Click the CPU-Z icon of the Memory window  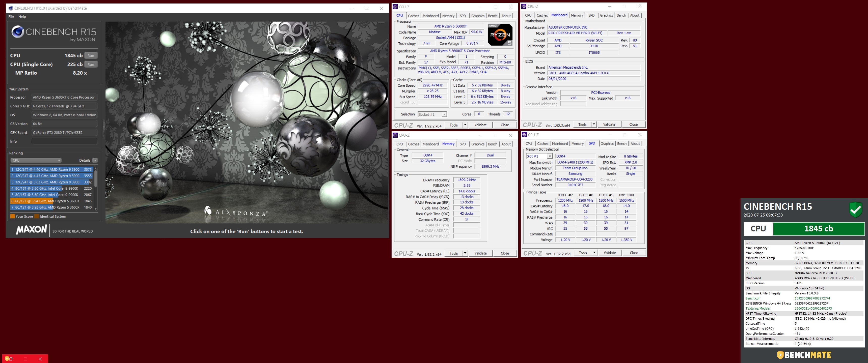395,135
